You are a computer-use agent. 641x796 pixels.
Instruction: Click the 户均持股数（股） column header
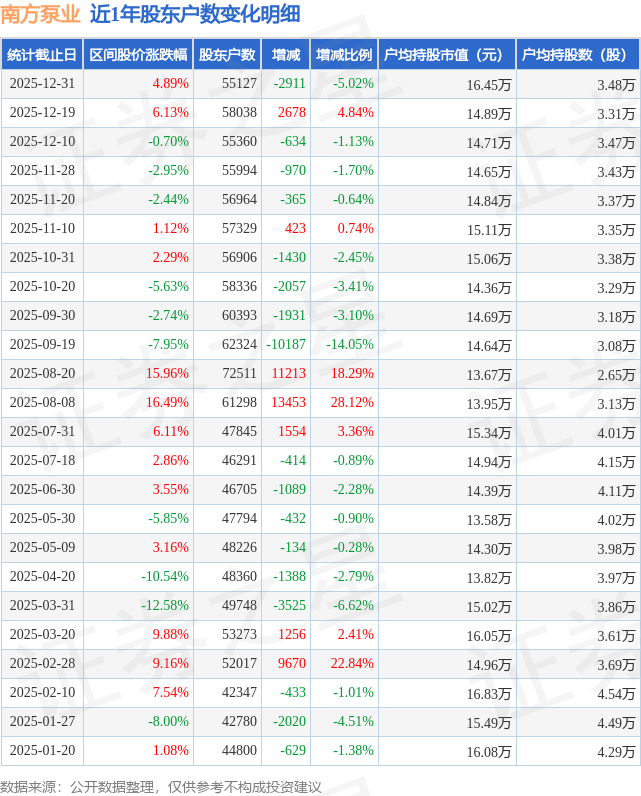point(578,56)
